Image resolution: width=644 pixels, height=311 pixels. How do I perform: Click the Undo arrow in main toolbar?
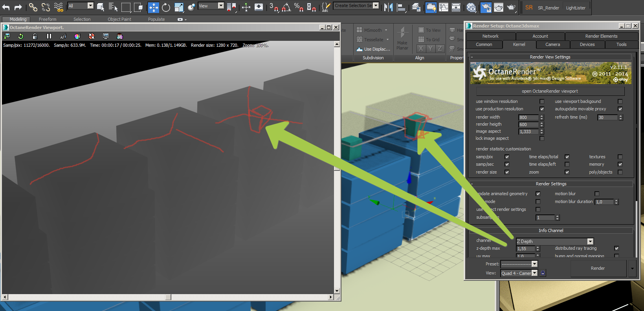tap(6, 7)
